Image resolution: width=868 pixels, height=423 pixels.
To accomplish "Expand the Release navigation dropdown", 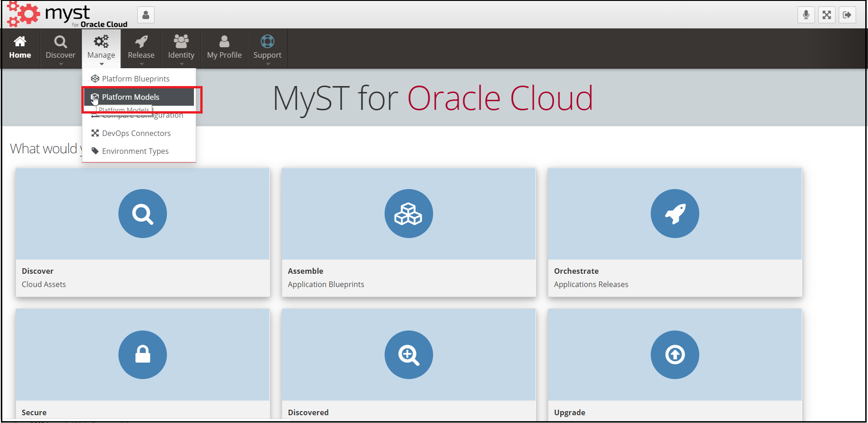I will 141,49.
